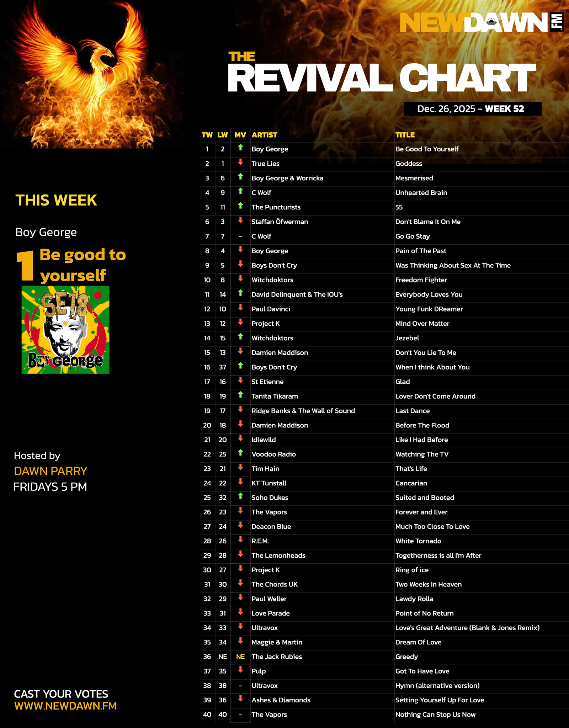Click the Tanita Tikaram artist entry
Viewport: 569px width, 728px height.
[275, 396]
